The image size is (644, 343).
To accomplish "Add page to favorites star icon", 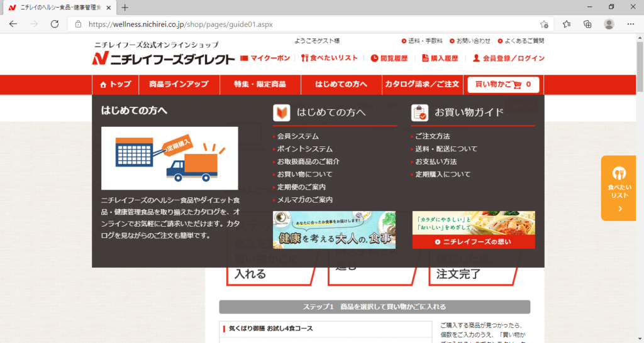I will coord(544,24).
